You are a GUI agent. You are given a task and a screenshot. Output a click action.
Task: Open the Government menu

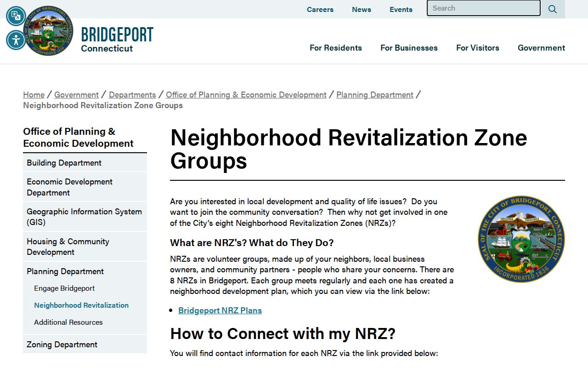[x=541, y=48]
